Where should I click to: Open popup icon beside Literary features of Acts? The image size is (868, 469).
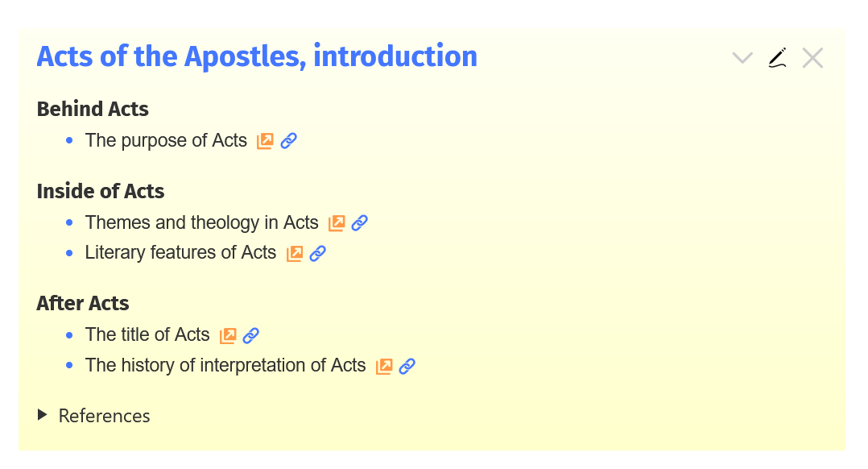tap(295, 254)
